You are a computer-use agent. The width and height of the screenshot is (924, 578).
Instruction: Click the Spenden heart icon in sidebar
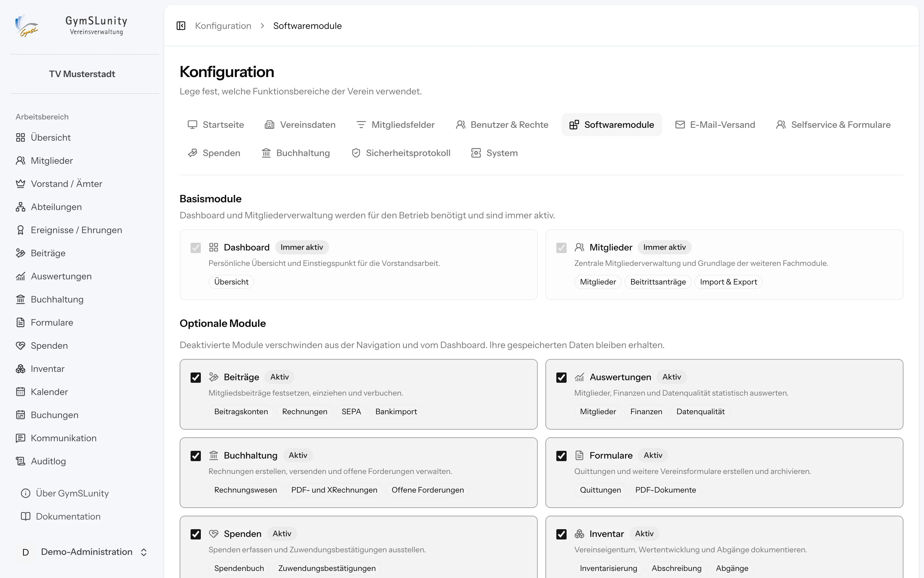coord(21,346)
